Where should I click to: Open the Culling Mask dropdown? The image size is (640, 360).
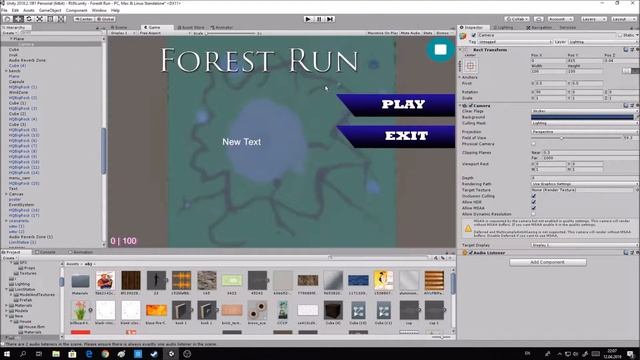[x=584, y=123]
